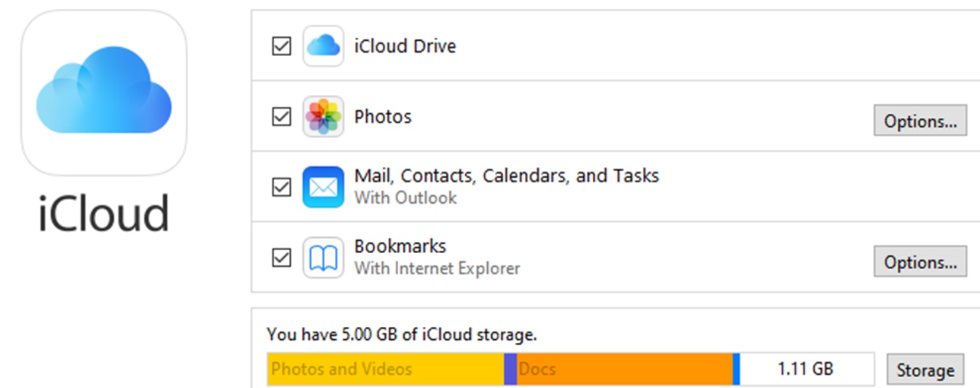The width and height of the screenshot is (980, 388).
Task: Toggle the Mail, Contacts, Calendars checkbox
Action: (280, 186)
